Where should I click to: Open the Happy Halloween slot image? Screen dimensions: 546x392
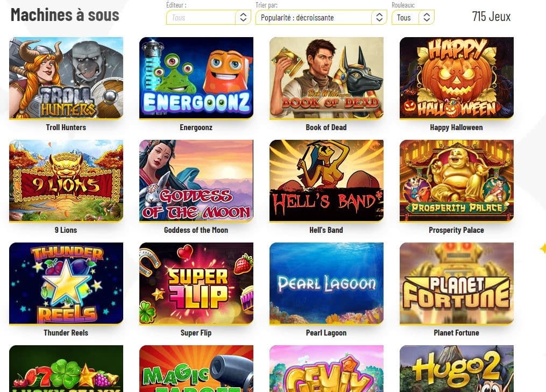point(457,78)
